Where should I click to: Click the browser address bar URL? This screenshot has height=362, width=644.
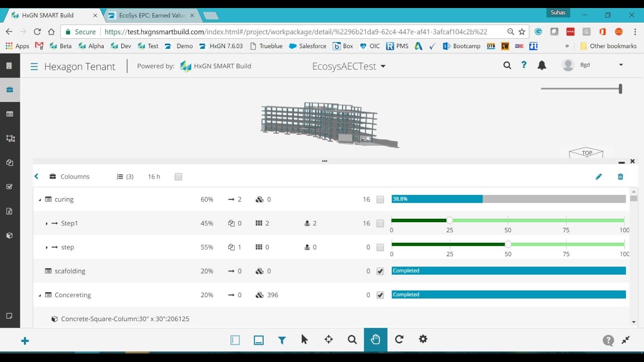click(x=296, y=32)
